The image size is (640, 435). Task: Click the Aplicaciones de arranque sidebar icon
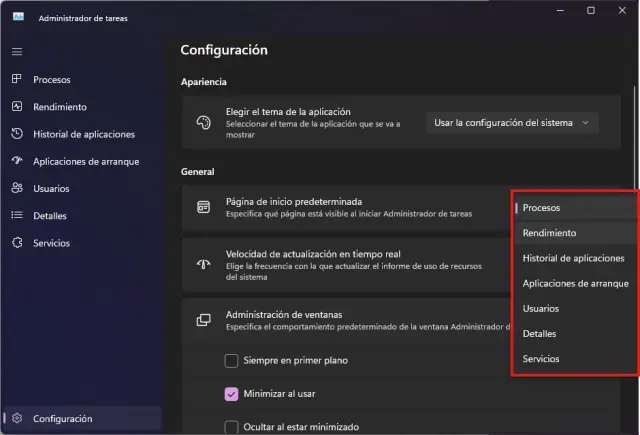[16, 161]
